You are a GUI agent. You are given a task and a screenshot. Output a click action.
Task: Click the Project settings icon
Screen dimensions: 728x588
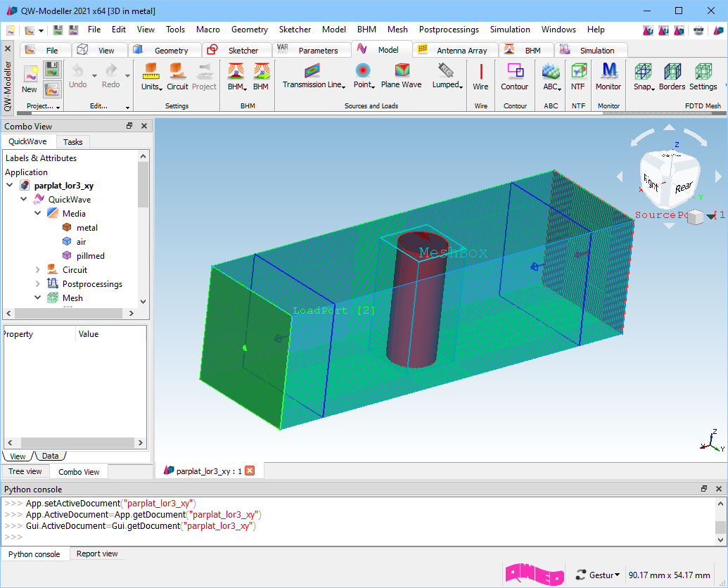pyautogui.click(x=204, y=71)
